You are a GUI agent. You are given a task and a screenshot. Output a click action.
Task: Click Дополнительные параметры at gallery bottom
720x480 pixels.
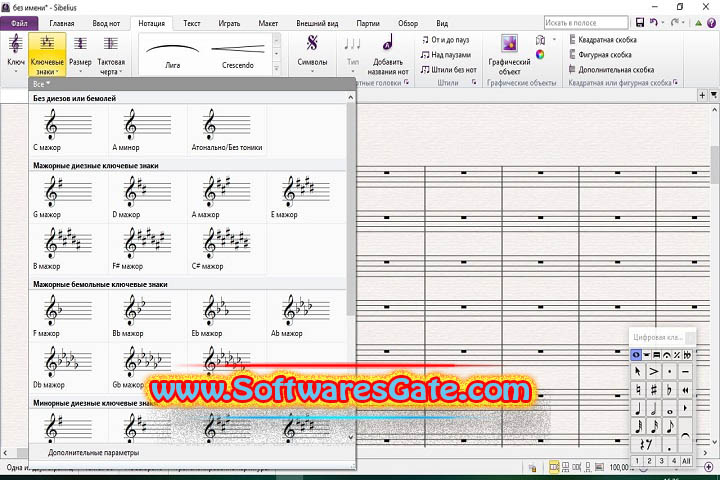93,452
